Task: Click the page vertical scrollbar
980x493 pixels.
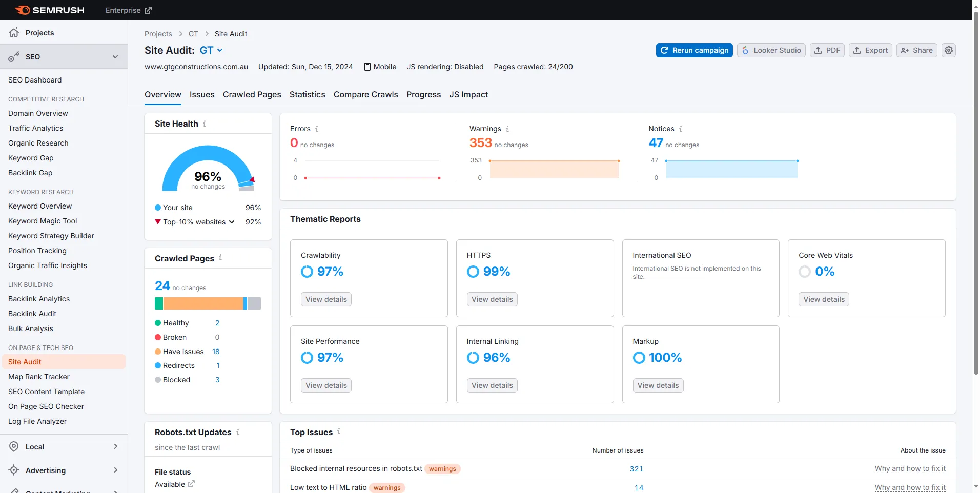Action: [976, 195]
